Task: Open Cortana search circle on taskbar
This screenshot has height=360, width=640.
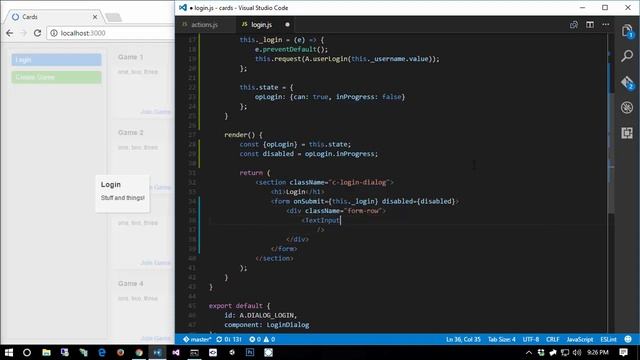Action: pyautogui.click(x=27, y=352)
